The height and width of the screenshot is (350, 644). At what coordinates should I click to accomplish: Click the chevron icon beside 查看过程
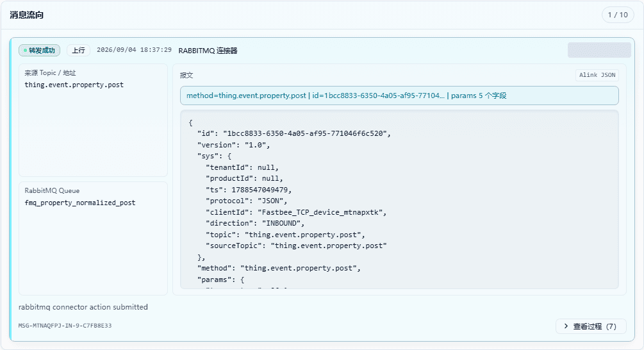point(566,326)
